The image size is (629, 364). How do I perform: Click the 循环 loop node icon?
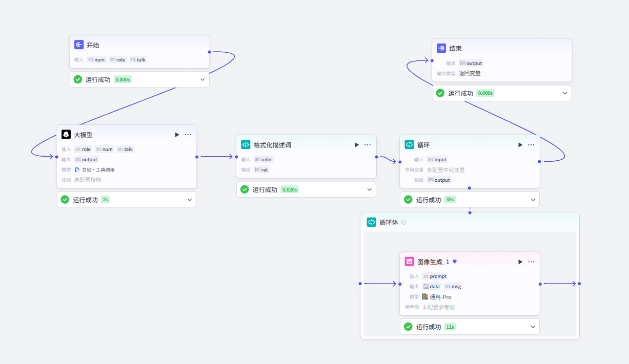[x=409, y=145]
